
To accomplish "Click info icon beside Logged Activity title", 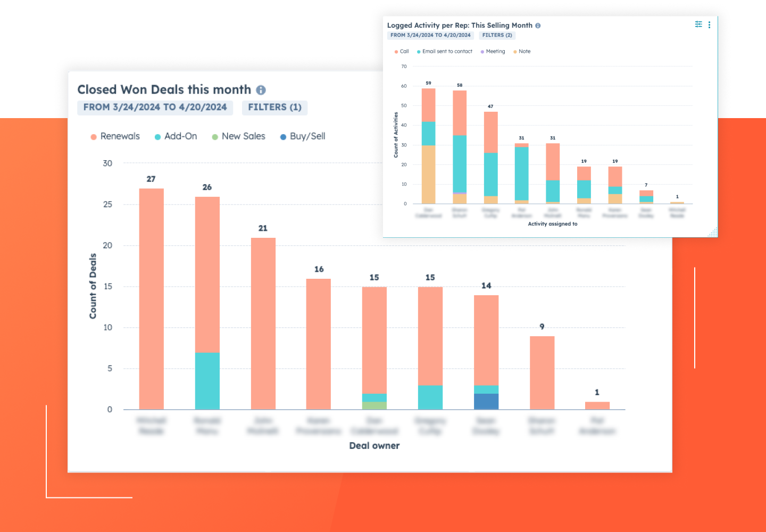I will [x=538, y=26].
